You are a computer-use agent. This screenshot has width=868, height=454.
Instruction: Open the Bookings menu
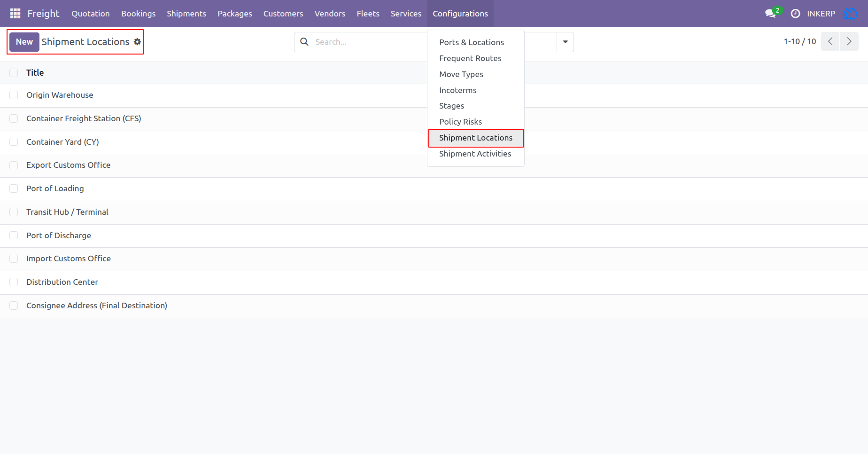(138, 14)
